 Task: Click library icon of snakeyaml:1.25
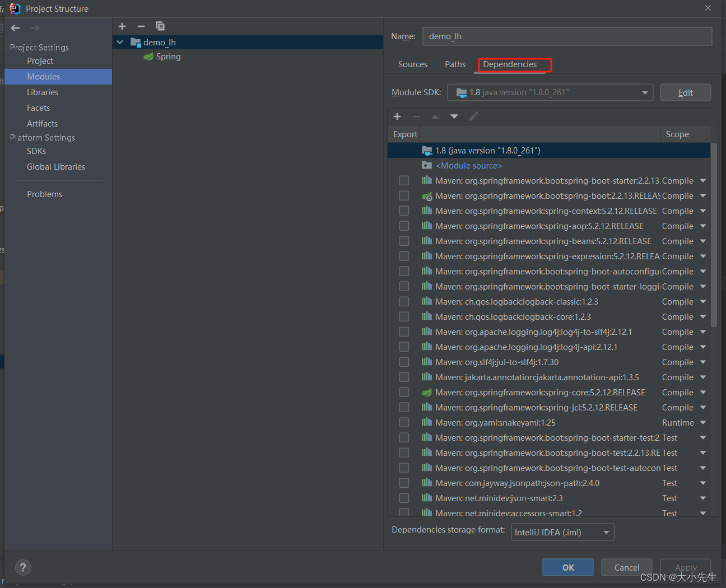pos(427,422)
